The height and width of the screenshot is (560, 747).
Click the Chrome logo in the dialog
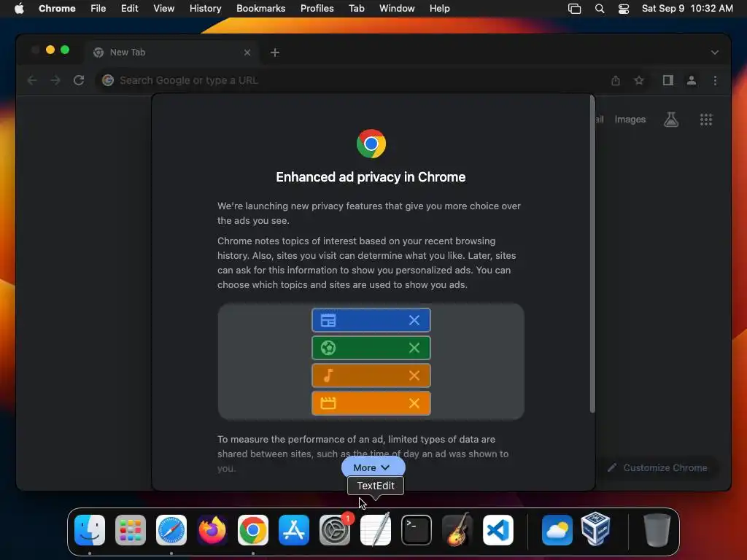click(371, 144)
